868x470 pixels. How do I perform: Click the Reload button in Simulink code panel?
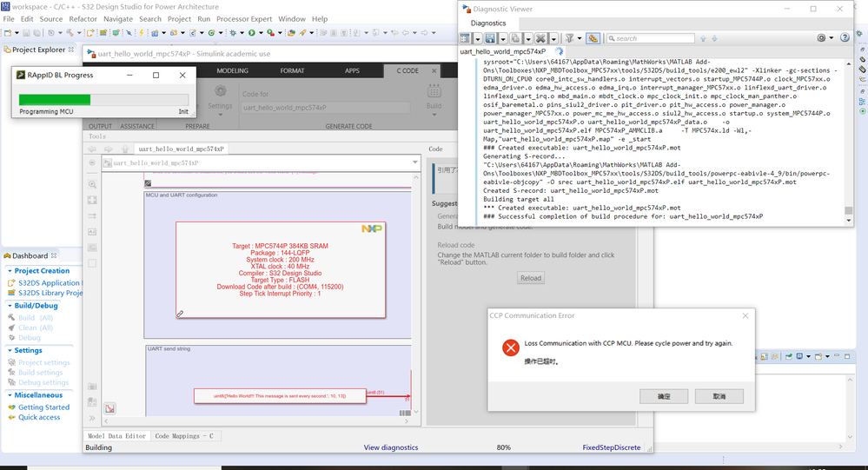pyautogui.click(x=531, y=278)
